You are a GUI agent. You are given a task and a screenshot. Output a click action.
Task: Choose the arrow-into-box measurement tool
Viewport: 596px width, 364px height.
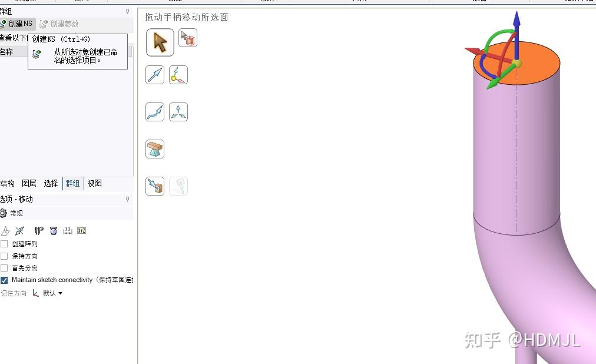[x=155, y=186]
